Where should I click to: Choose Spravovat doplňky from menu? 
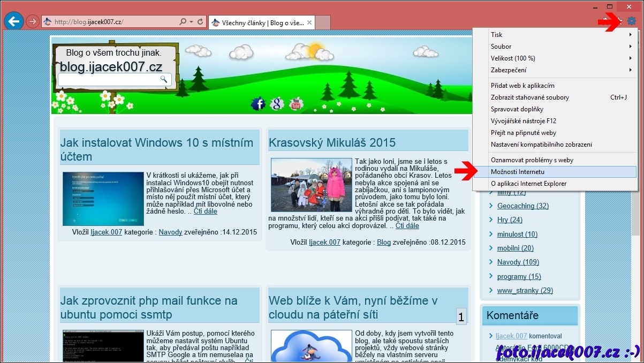tap(517, 109)
